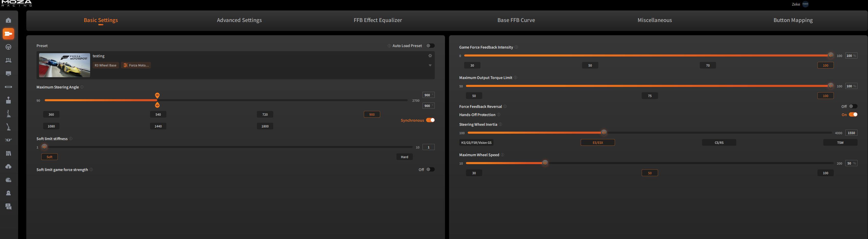Enable Force Feedback Reversal toggle
The height and width of the screenshot is (239, 868).
[x=853, y=106]
